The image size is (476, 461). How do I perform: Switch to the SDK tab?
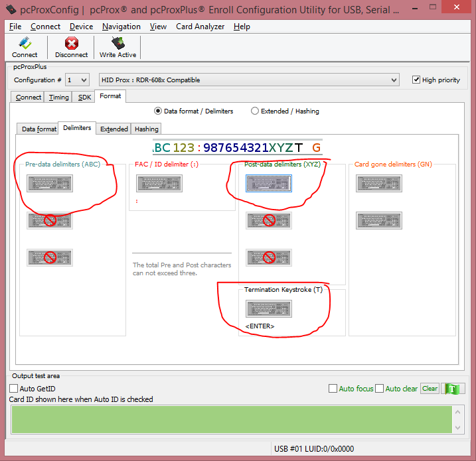click(x=84, y=98)
